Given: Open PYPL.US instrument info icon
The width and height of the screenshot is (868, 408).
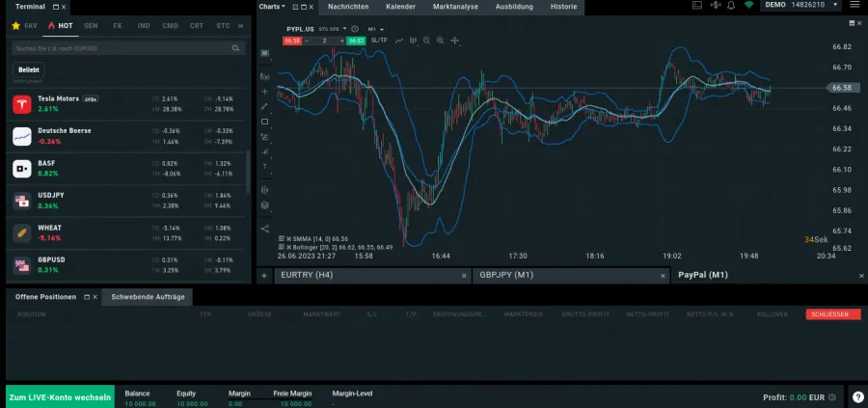Looking at the screenshot, I should (x=355, y=29).
